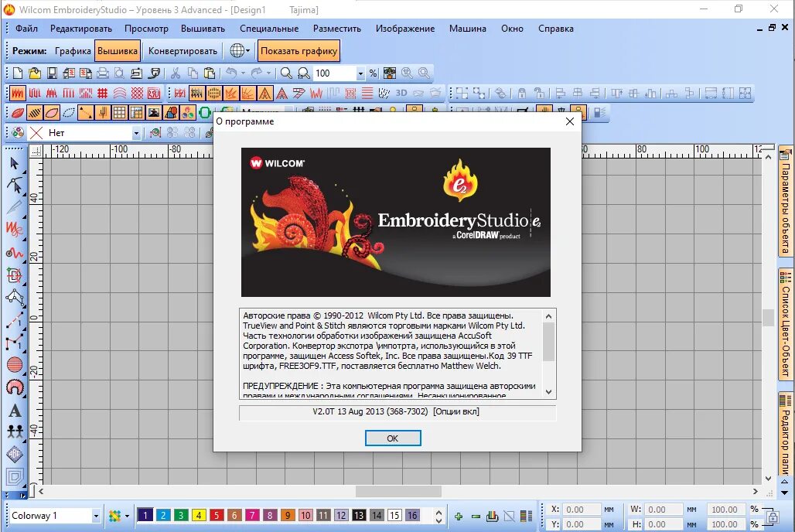Open the Вышивать menu
The image size is (795, 532).
click(x=203, y=29)
